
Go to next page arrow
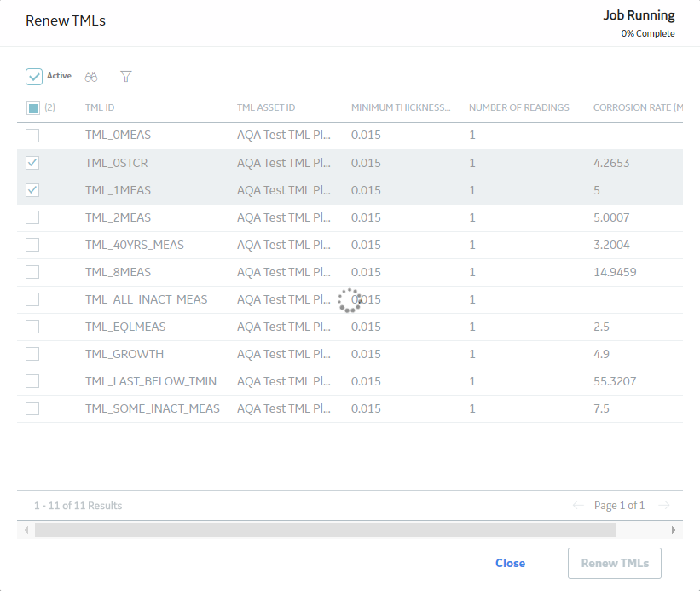tap(664, 506)
